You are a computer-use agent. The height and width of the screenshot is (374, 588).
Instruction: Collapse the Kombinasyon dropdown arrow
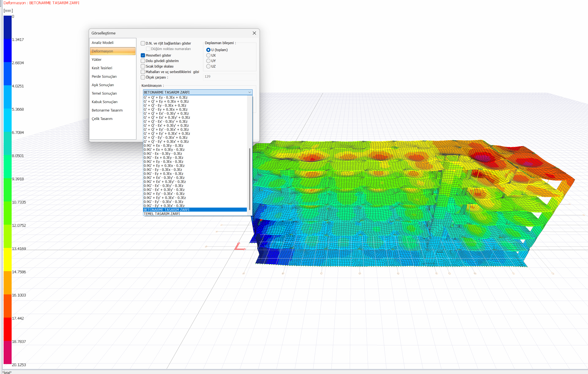pos(250,92)
